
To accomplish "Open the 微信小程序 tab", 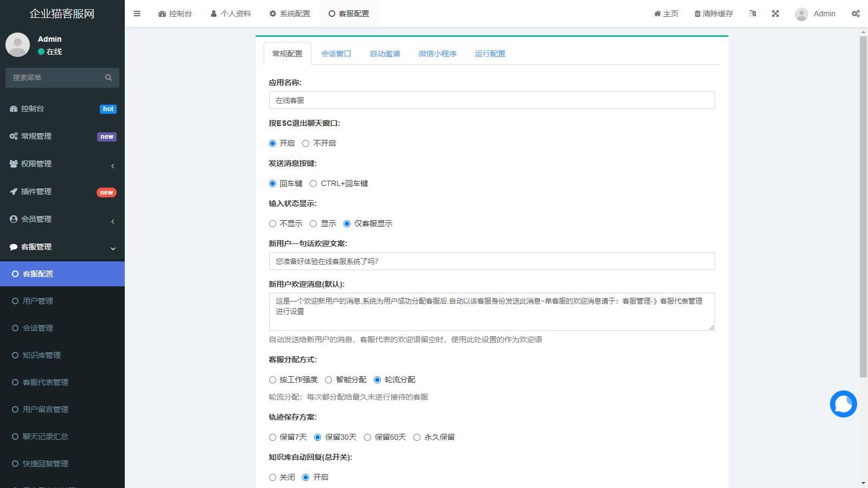I will pos(437,54).
